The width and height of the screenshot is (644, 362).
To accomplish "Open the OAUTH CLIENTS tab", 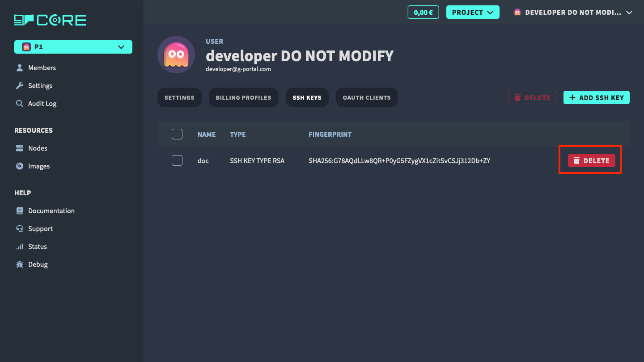I will [x=367, y=97].
